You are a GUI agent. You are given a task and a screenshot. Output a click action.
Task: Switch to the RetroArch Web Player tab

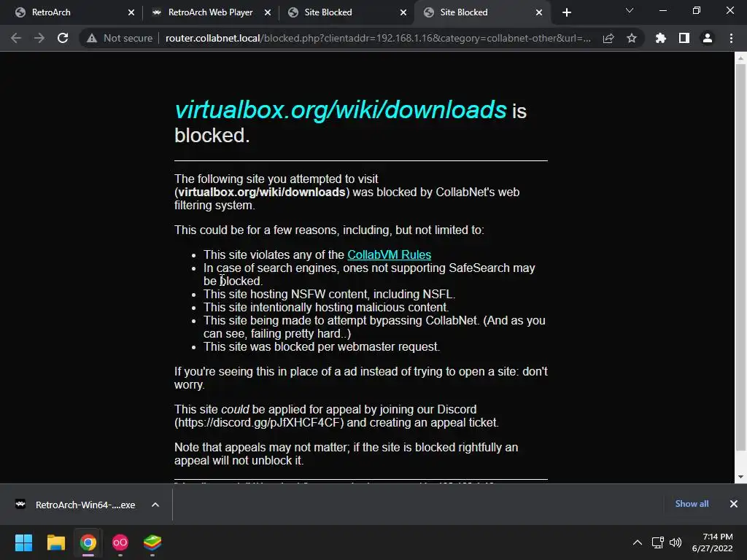point(211,12)
